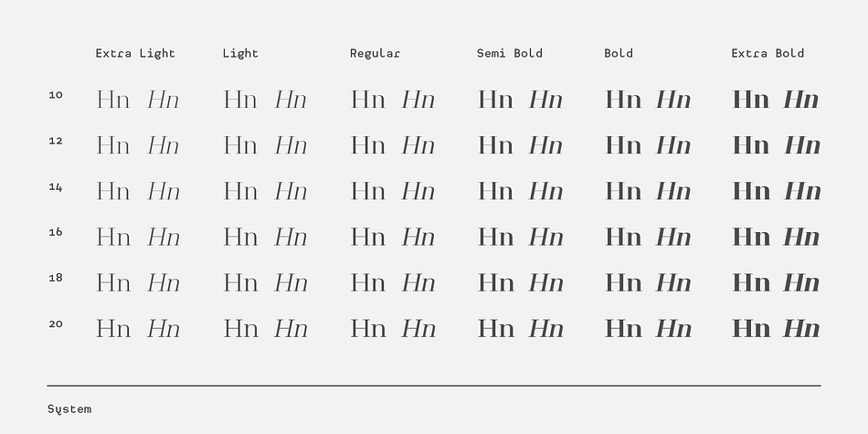
Task: Select the Light weight heading
Action: click(x=240, y=54)
